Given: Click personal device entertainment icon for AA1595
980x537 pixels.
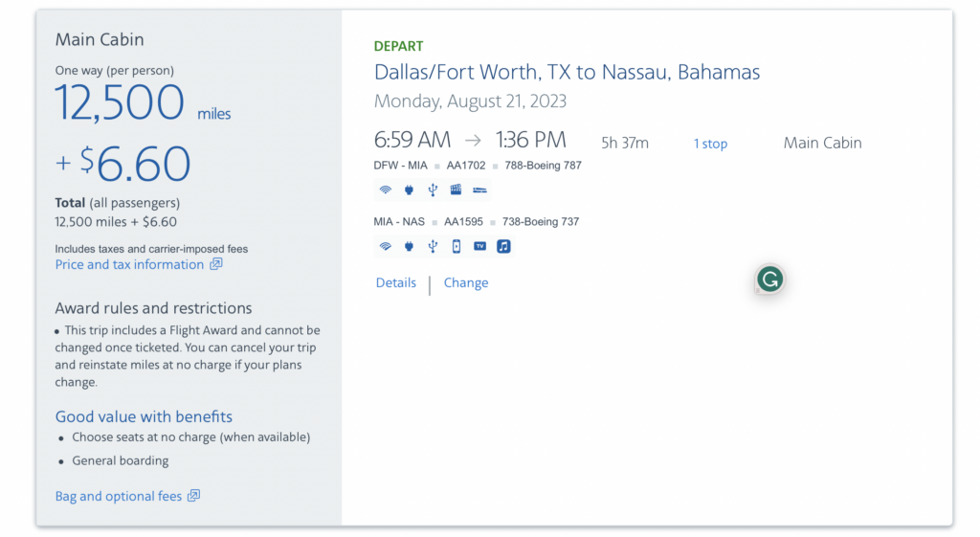Looking at the screenshot, I should (457, 246).
